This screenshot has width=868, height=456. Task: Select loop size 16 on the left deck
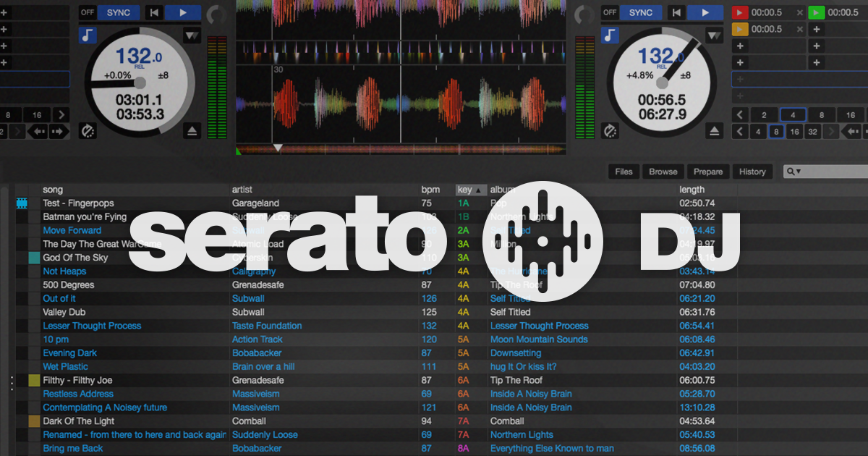pyautogui.click(x=37, y=114)
